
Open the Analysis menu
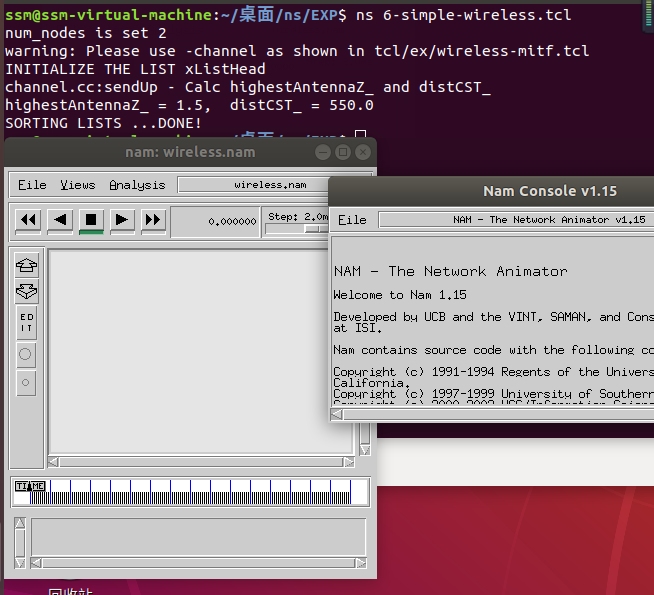point(137,185)
